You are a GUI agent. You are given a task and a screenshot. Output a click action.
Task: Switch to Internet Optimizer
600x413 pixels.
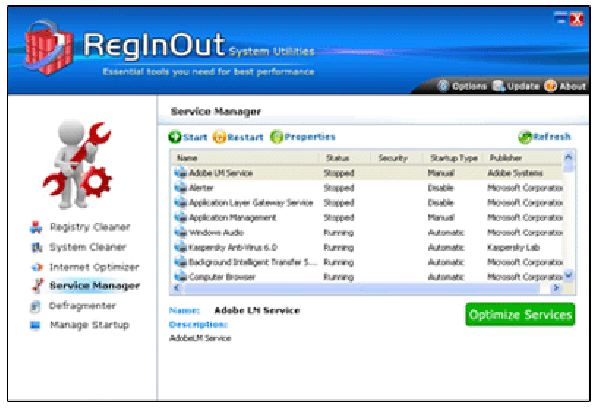point(94,267)
